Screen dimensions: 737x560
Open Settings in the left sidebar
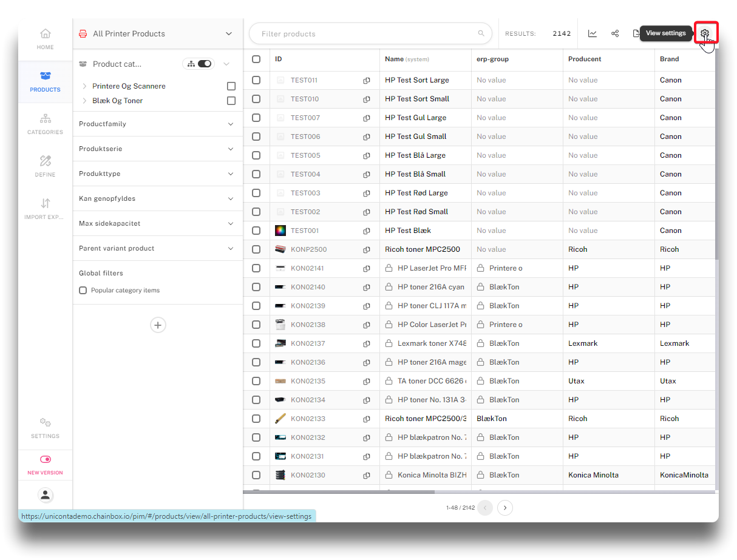coord(46,427)
